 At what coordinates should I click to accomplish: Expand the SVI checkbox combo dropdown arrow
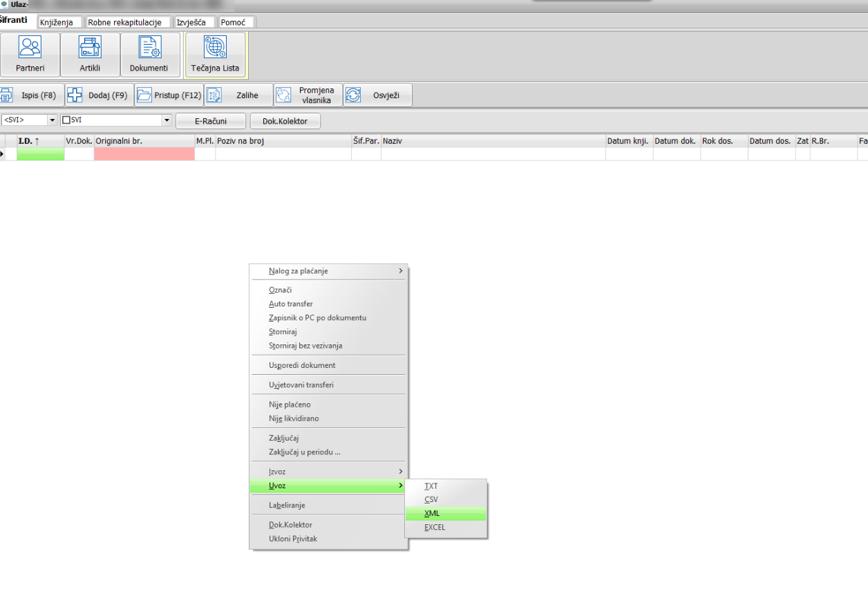(166, 120)
